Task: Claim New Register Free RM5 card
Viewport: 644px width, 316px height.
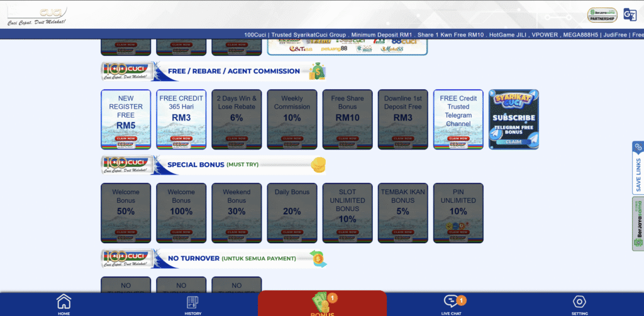Action: click(126, 119)
